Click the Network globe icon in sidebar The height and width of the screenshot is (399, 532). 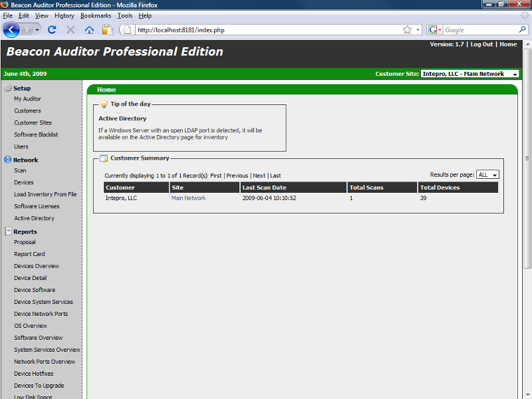tap(8, 160)
